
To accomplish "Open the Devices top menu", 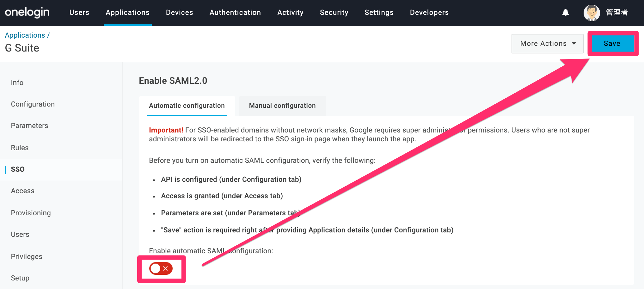I will click(180, 12).
